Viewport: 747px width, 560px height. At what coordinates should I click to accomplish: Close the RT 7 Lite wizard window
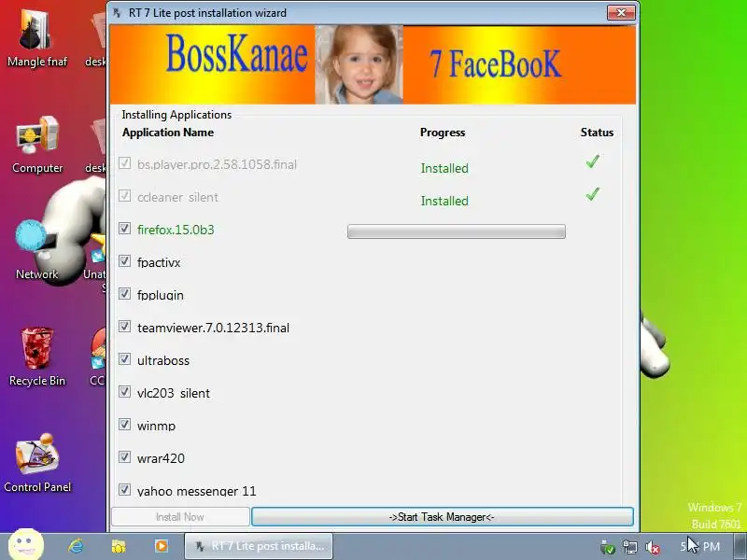tap(621, 13)
